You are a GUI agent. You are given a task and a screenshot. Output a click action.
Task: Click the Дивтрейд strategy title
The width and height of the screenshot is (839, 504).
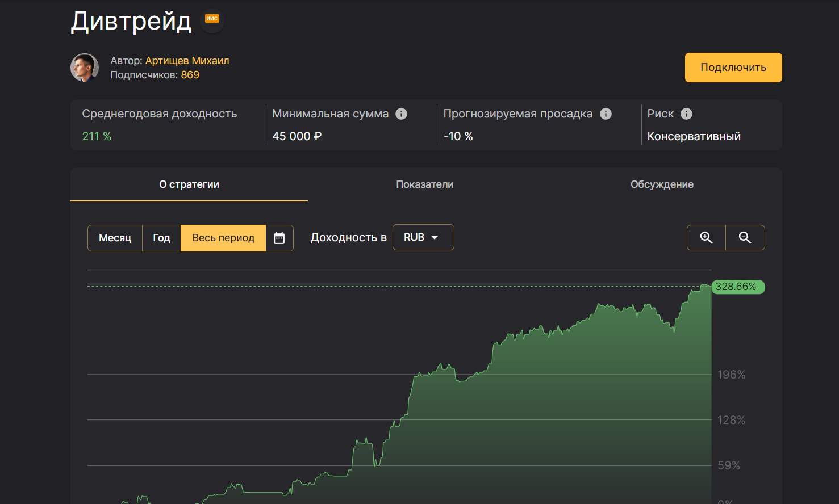[x=131, y=22]
